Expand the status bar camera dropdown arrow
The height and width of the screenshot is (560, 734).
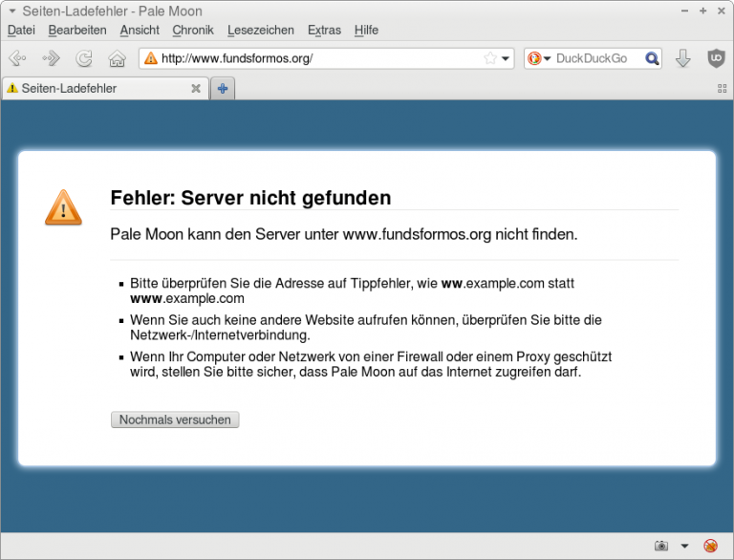(685, 546)
